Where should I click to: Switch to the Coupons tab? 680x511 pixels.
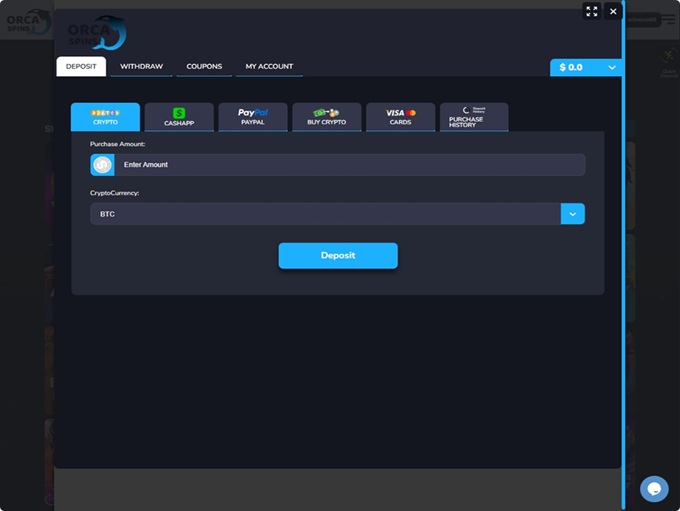204,66
